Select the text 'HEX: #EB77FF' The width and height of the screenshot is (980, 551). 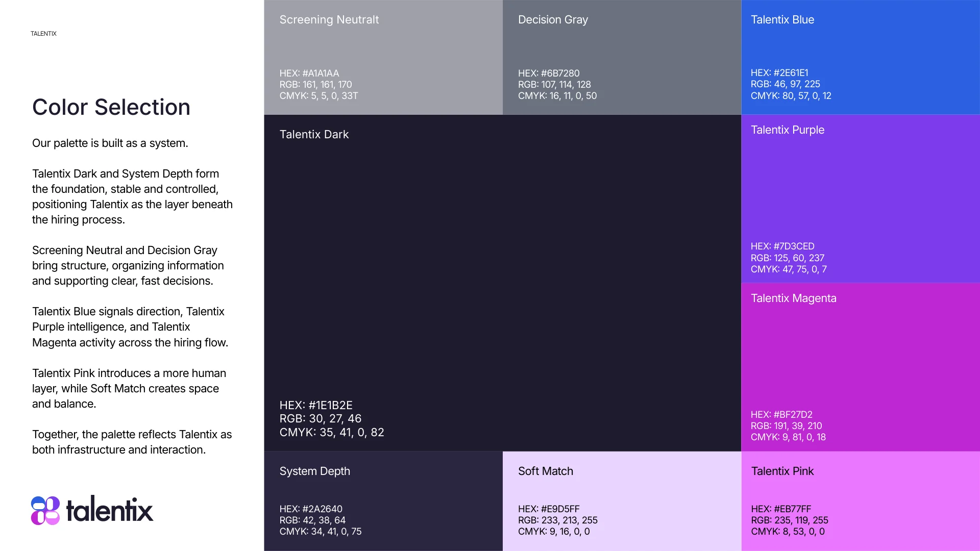[781, 509]
